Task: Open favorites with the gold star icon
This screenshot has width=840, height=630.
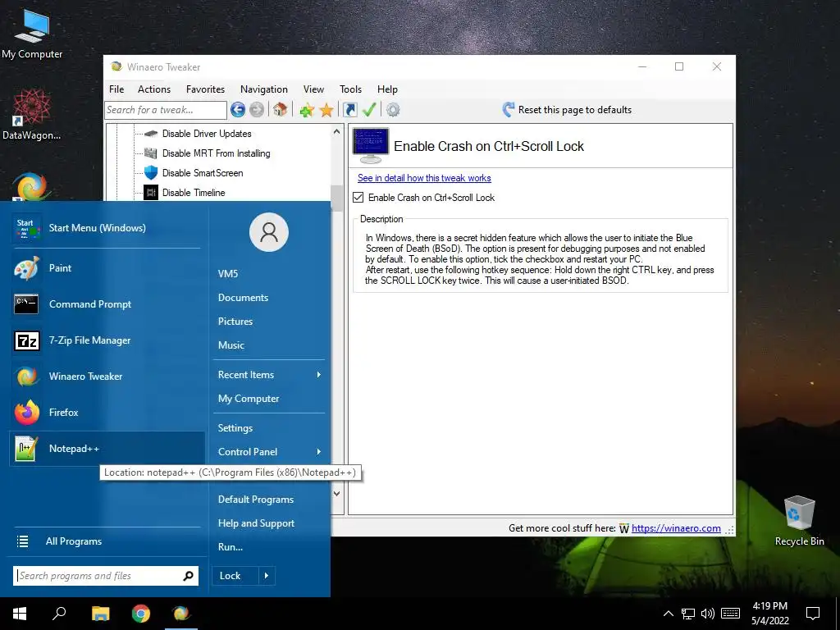Action: click(x=326, y=110)
